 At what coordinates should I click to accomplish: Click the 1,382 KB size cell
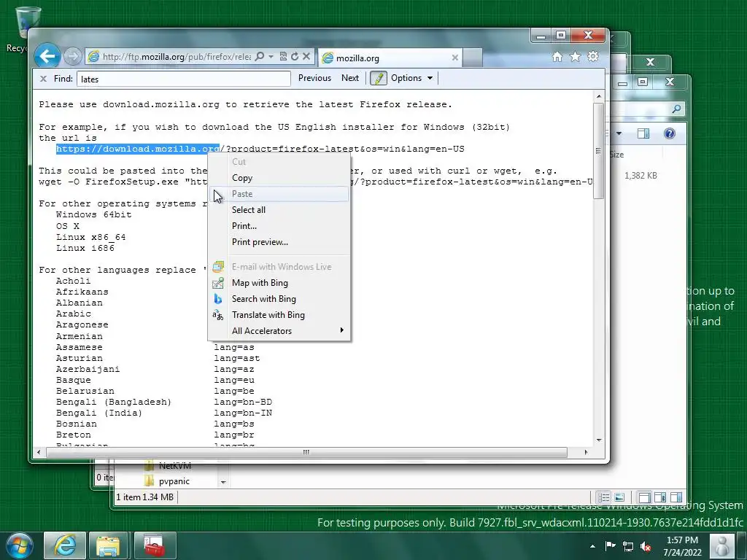(x=640, y=176)
